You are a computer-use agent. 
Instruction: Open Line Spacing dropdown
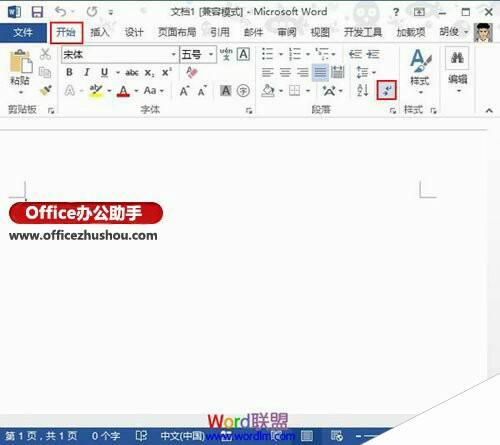coord(366,72)
